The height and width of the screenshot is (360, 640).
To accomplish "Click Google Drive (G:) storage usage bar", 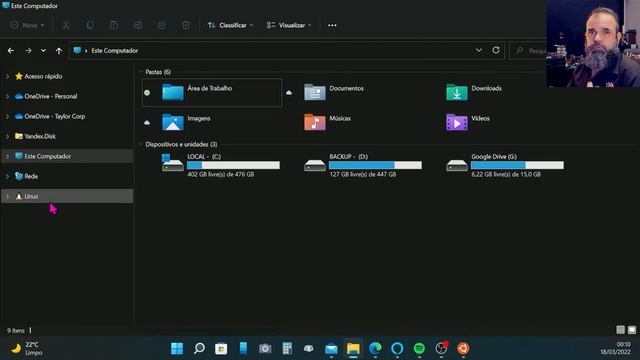I will [518, 165].
